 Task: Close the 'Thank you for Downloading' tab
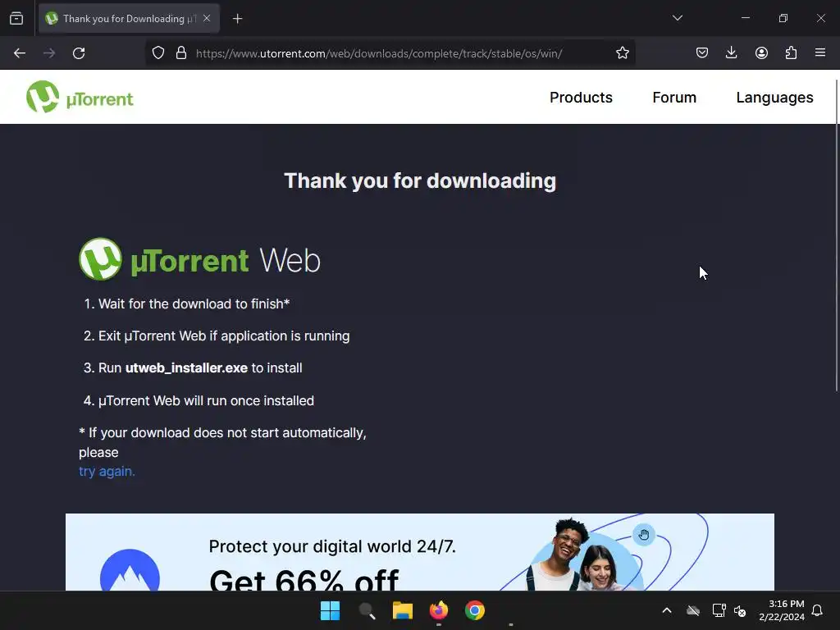[x=207, y=19]
